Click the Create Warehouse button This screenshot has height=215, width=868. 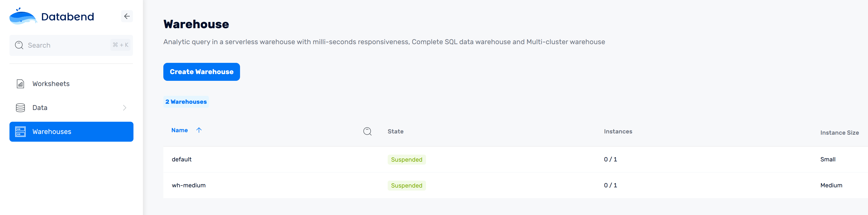(201, 72)
